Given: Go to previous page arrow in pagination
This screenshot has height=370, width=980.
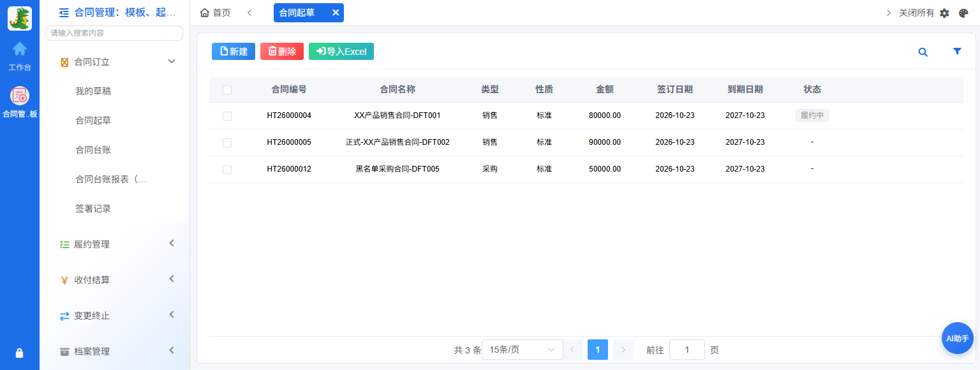Looking at the screenshot, I should 572,350.
